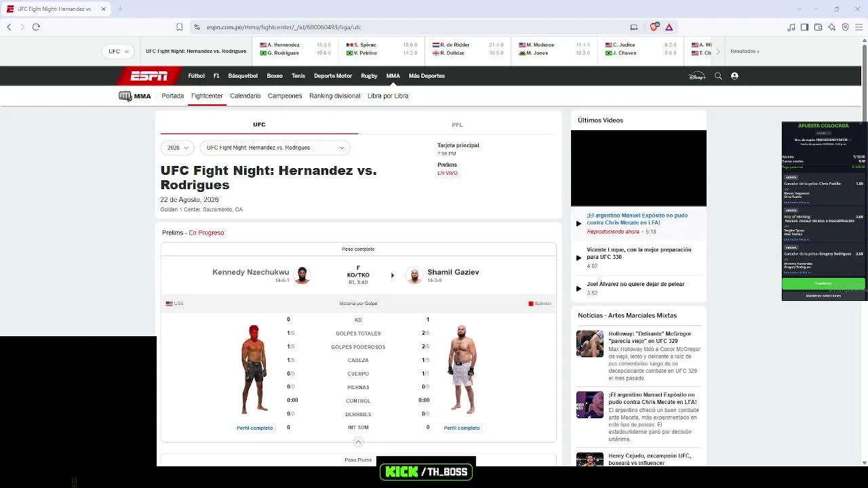Open the UFC Fight Night event dropdown
This screenshot has width=868, height=488.
pos(275,148)
